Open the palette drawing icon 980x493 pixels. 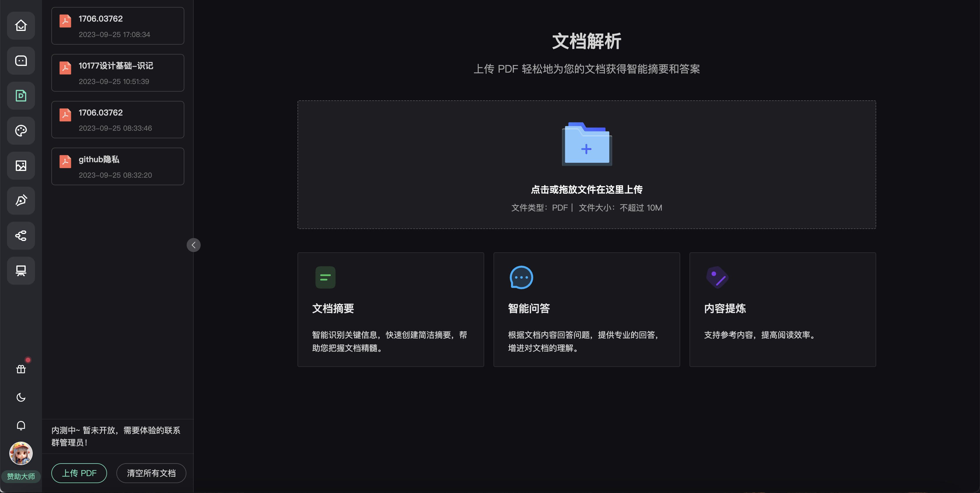coord(21,130)
